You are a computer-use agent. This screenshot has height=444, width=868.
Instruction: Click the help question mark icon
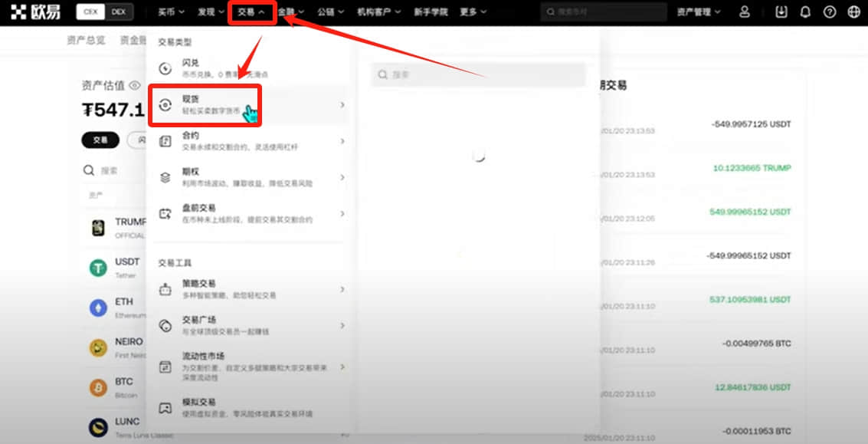(829, 12)
